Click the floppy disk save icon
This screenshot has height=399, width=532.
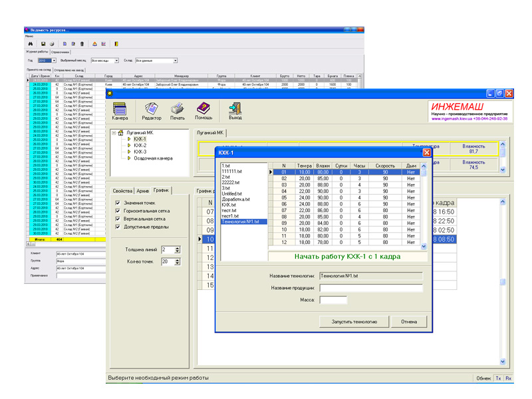coord(43,44)
